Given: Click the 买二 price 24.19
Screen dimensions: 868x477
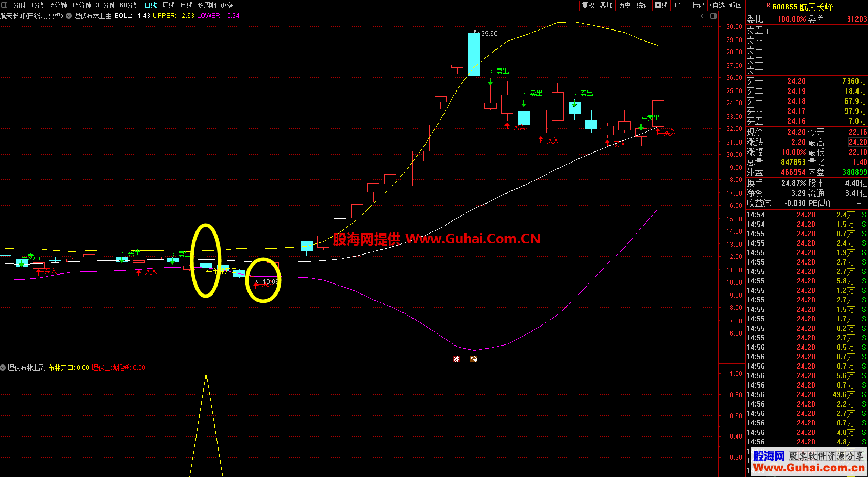Looking at the screenshot, I should pyautogui.click(x=797, y=91).
